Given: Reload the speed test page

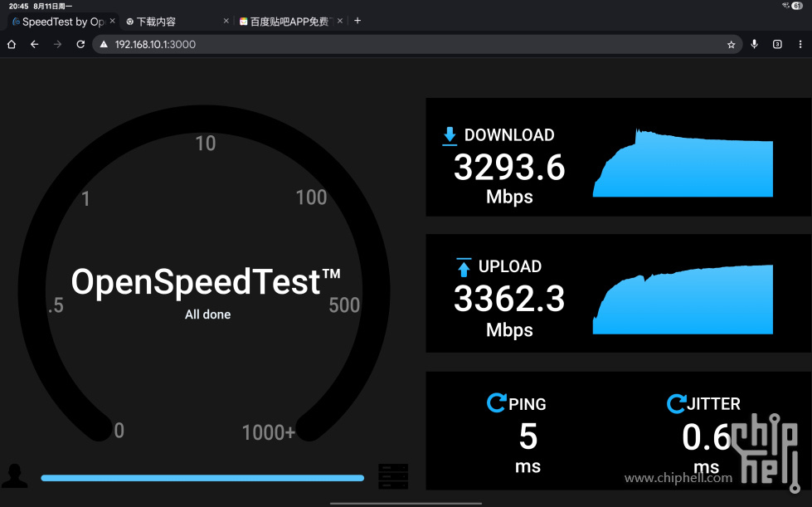Looking at the screenshot, I should 80,45.
